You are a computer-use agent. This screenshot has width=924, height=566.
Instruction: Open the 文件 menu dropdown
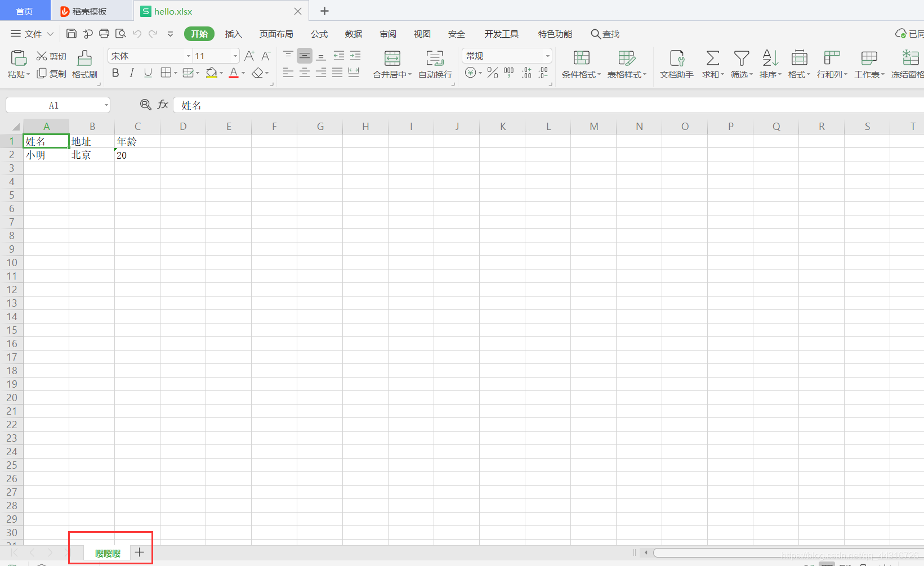(x=32, y=34)
